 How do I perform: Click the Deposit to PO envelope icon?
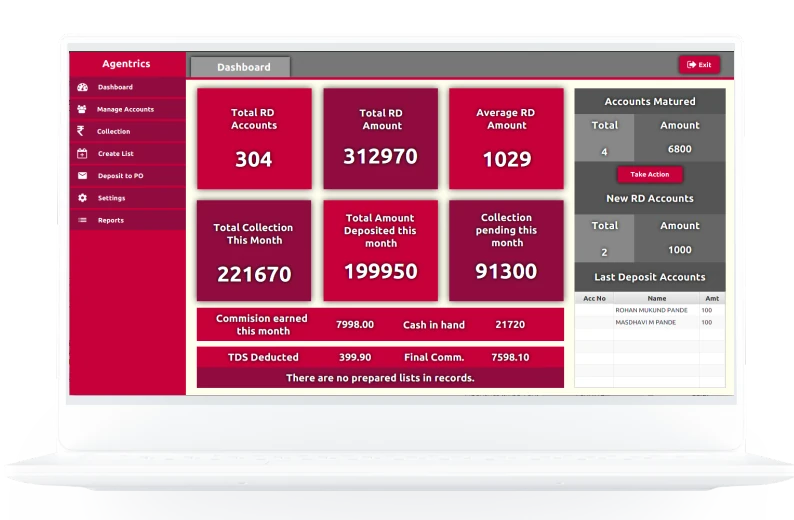point(82,176)
